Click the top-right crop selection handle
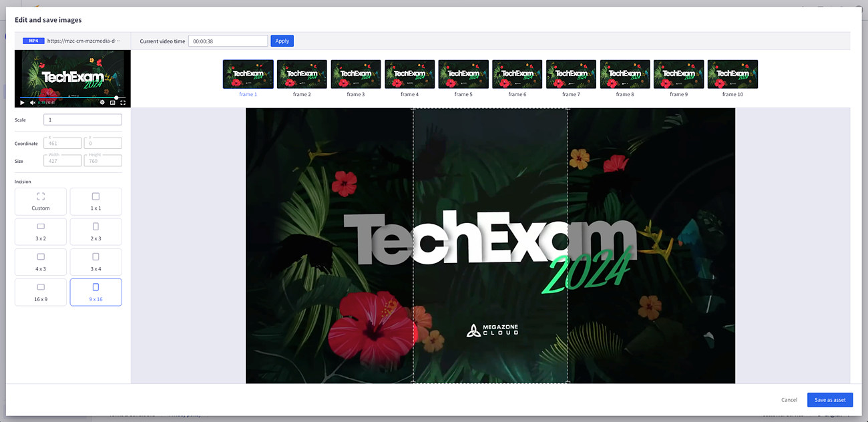 tap(568, 109)
